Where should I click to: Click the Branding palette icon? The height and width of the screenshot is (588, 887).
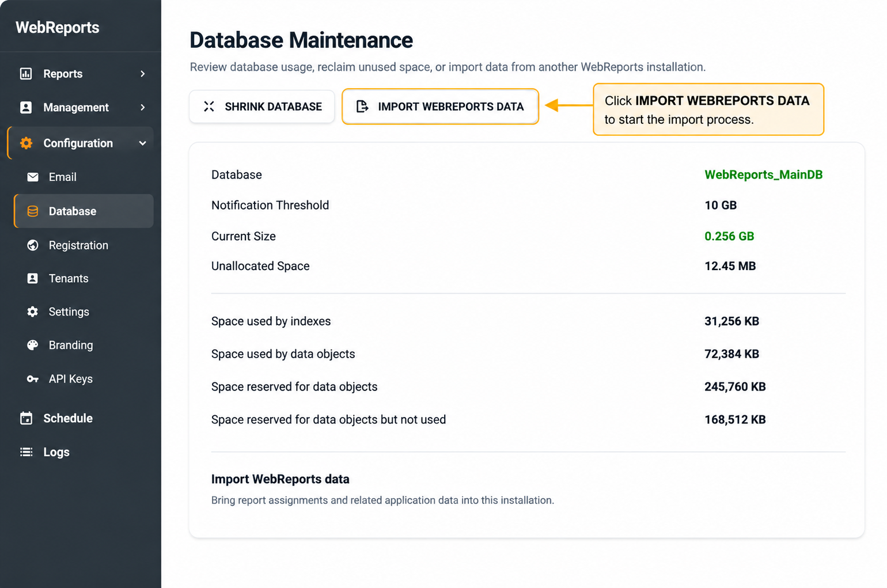pos(33,345)
